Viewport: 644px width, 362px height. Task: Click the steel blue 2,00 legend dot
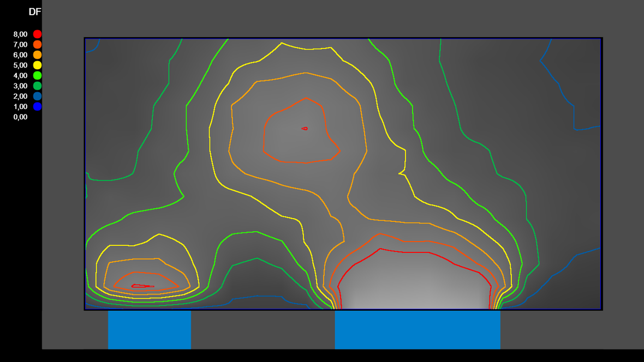(x=37, y=96)
